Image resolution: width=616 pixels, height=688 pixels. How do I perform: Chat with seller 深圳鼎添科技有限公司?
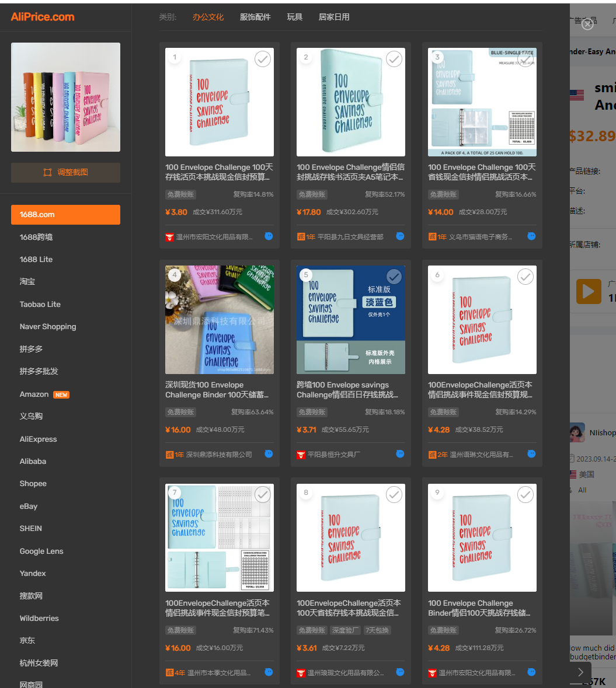point(269,453)
